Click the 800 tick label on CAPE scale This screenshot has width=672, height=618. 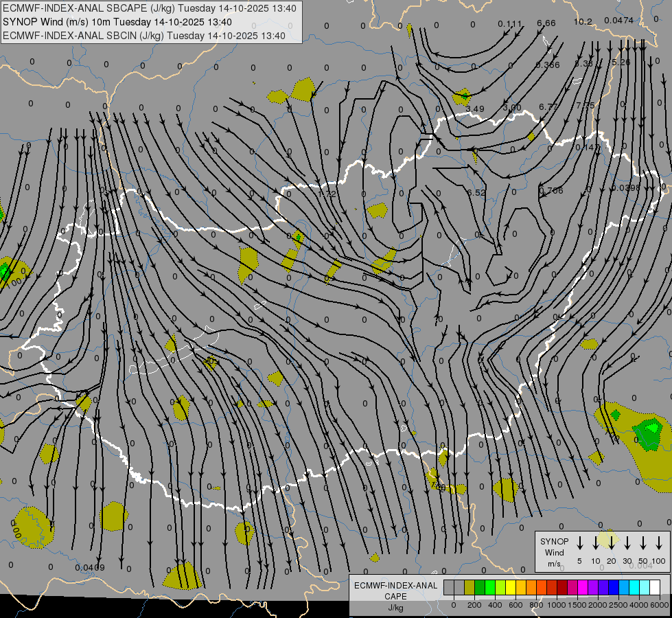[x=536, y=605]
